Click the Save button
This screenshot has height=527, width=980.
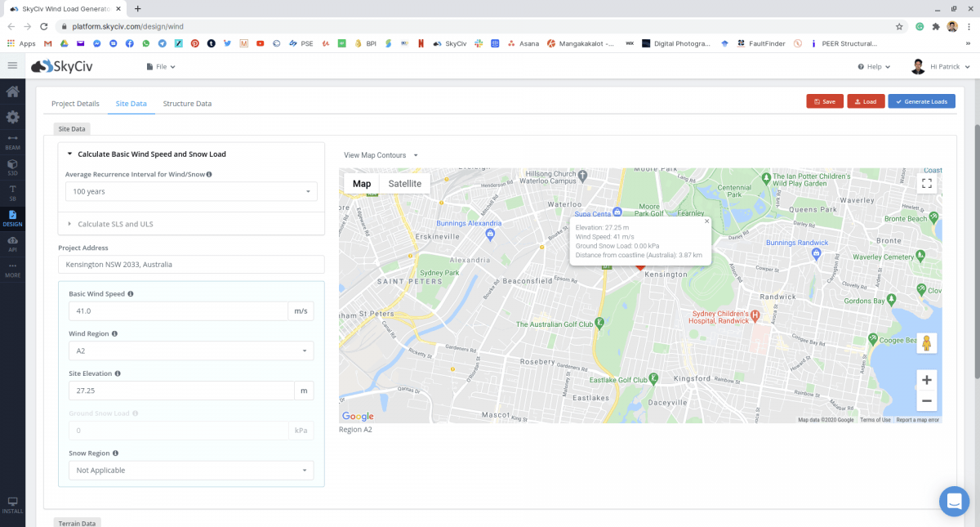point(825,101)
